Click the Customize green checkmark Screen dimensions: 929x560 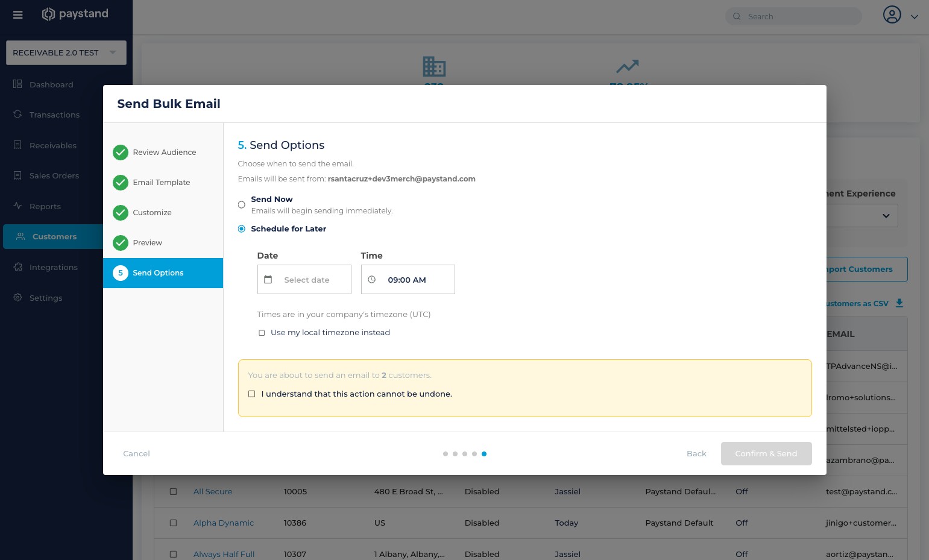coord(121,213)
